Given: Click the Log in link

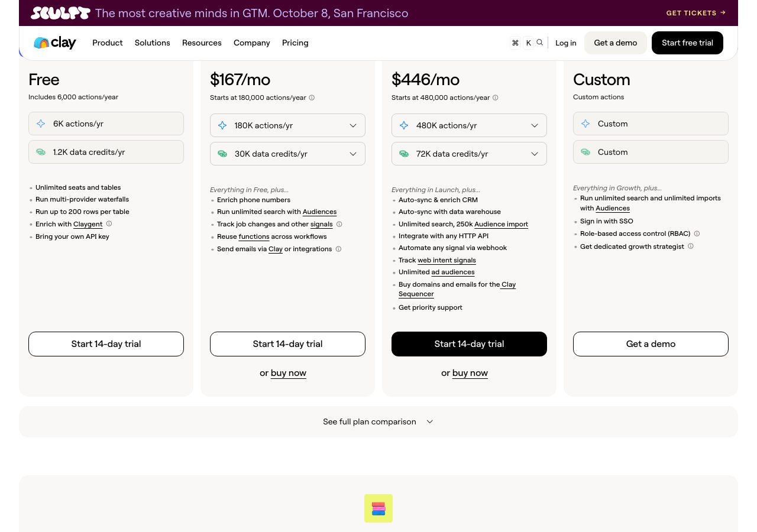Looking at the screenshot, I should (x=566, y=43).
